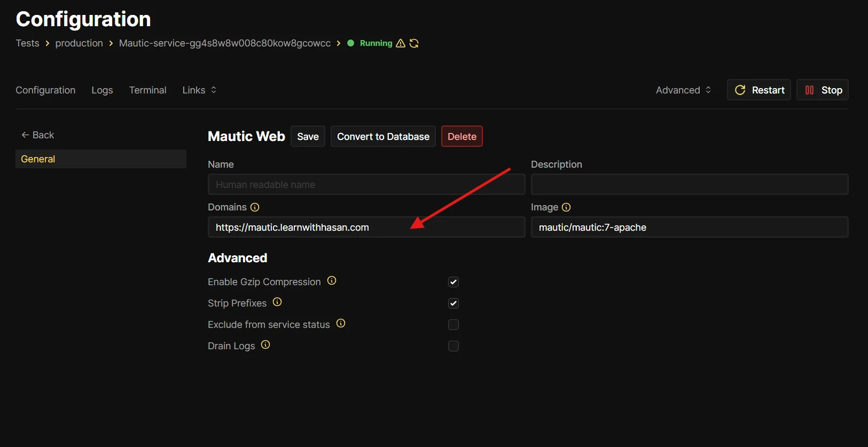This screenshot has height=447, width=868.
Task: Open the Logs tab
Action: [102, 90]
